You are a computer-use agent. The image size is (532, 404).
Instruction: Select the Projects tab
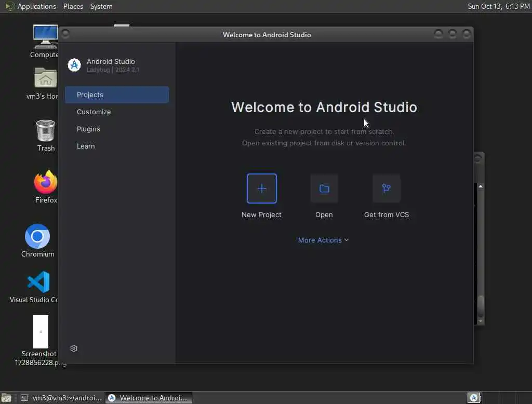click(117, 95)
